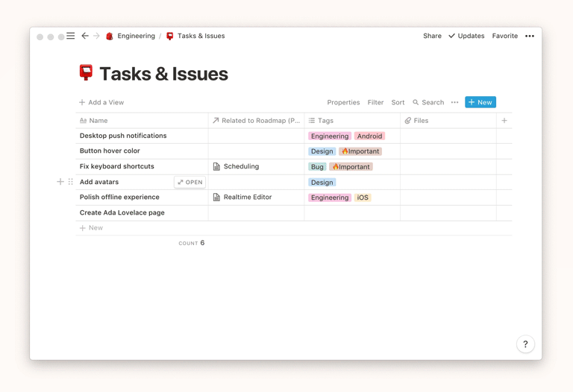This screenshot has width=573, height=392.
Task: Open the sidebar hamburger menu
Action: coord(71,36)
